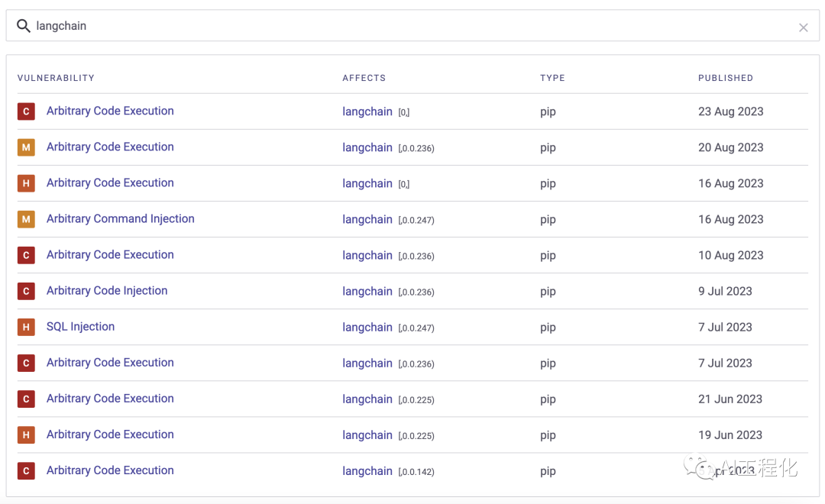825x504 pixels.
Task: Open the SQL Injection vulnerability
Action: pyautogui.click(x=80, y=327)
